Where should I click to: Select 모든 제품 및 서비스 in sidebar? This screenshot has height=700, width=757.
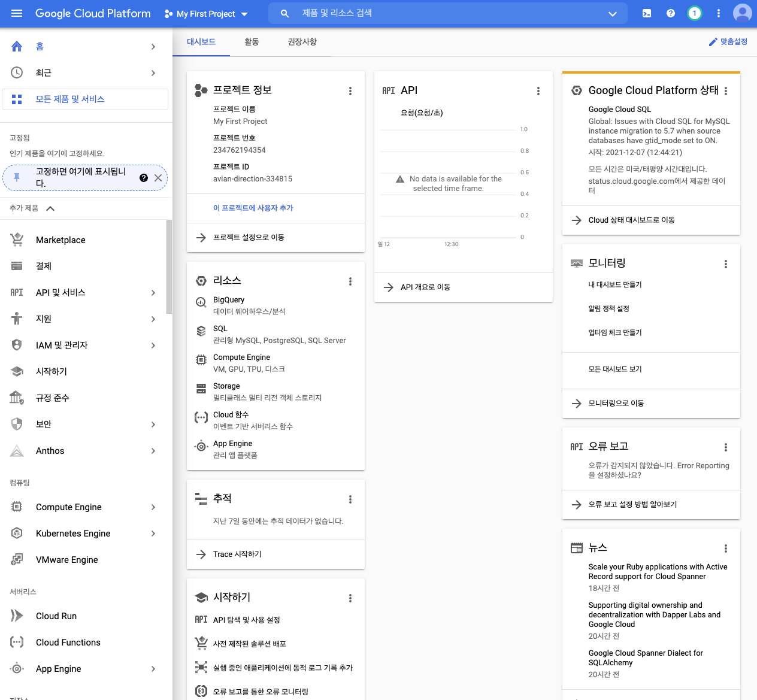(85, 99)
